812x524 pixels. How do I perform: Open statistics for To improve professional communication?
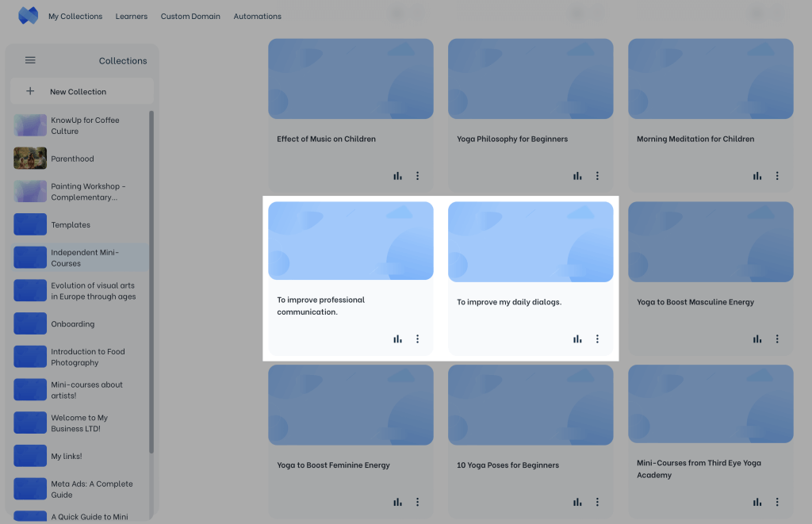[397, 339]
